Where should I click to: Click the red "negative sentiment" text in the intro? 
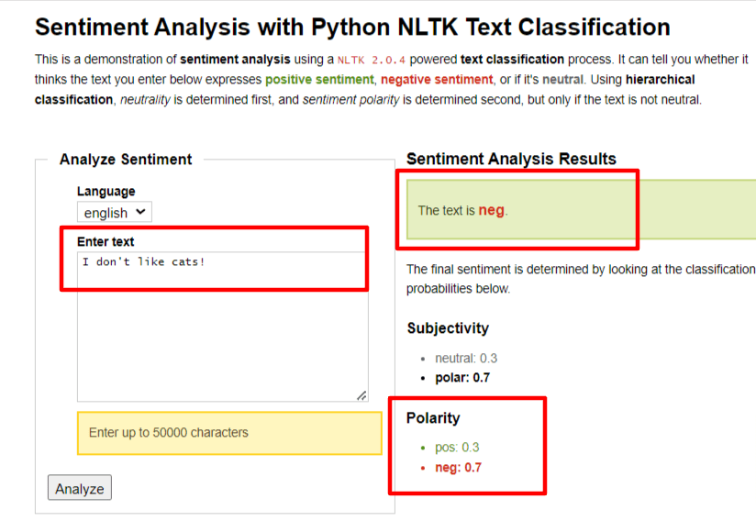[x=437, y=80]
